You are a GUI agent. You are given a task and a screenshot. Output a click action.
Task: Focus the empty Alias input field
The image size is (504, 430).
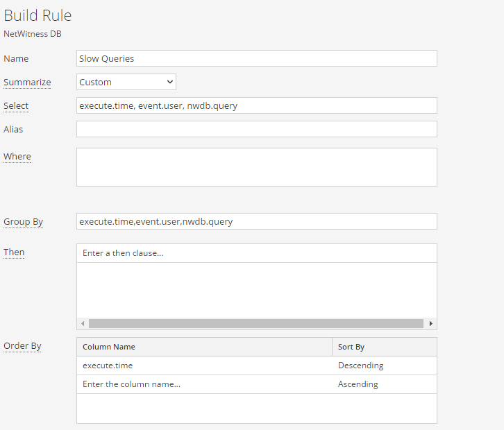click(256, 129)
